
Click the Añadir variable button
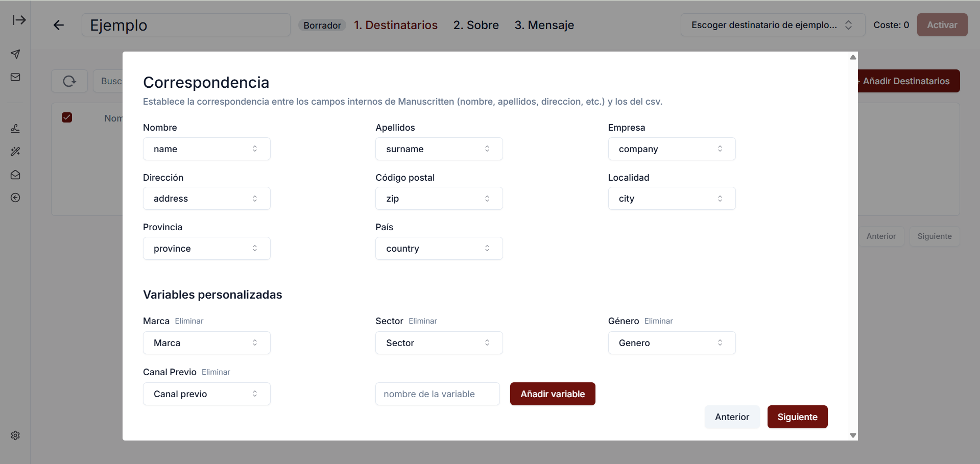point(552,394)
